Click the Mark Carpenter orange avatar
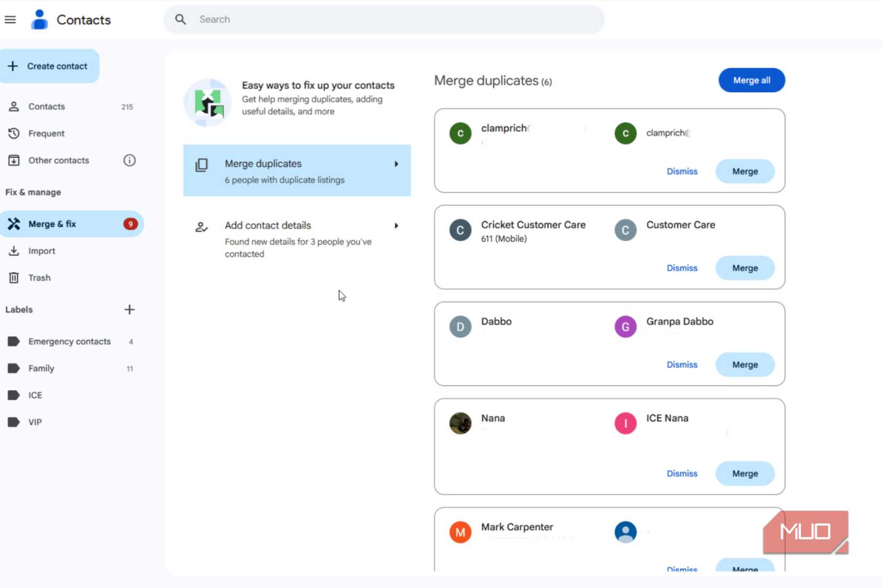Viewport: 882px width, 588px height. (x=460, y=532)
